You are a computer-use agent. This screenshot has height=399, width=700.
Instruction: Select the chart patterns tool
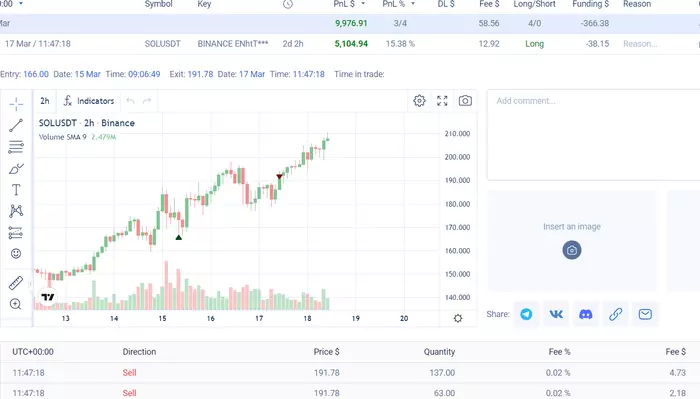pos(16,211)
